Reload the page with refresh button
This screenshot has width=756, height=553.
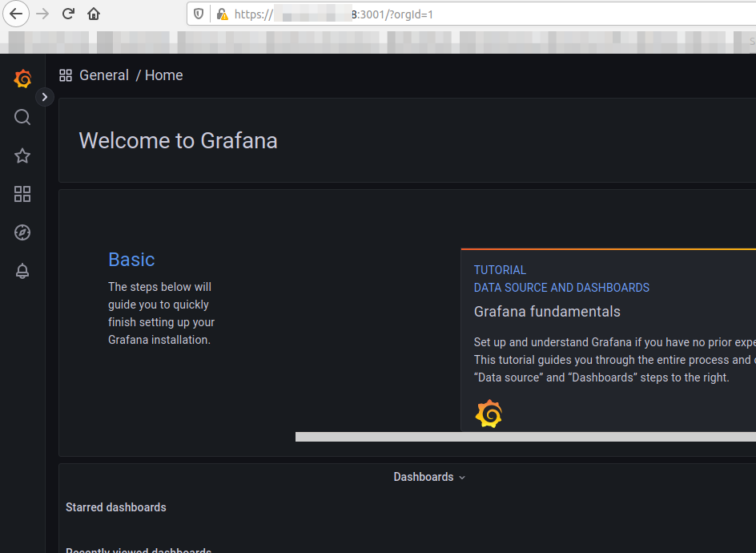pos(68,14)
